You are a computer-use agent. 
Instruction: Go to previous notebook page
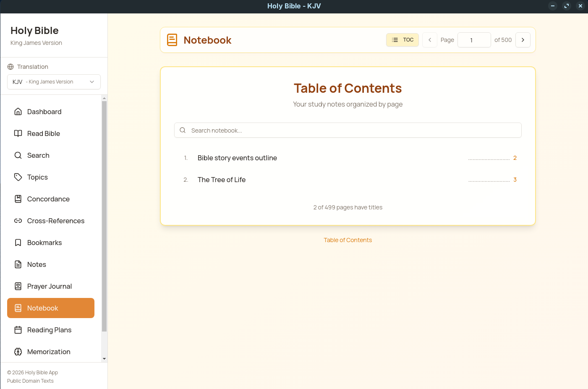430,40
